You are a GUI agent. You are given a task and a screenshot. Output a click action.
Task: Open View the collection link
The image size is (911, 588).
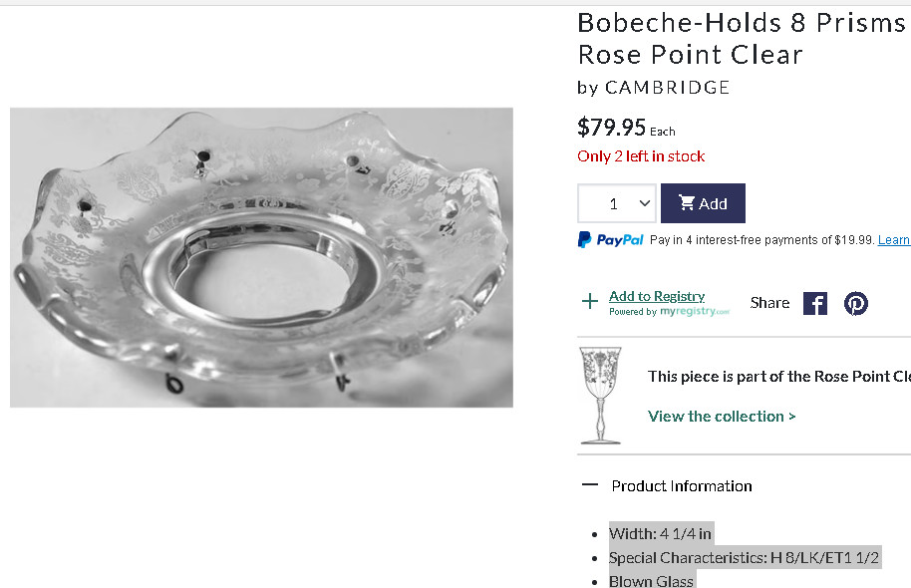722,416
